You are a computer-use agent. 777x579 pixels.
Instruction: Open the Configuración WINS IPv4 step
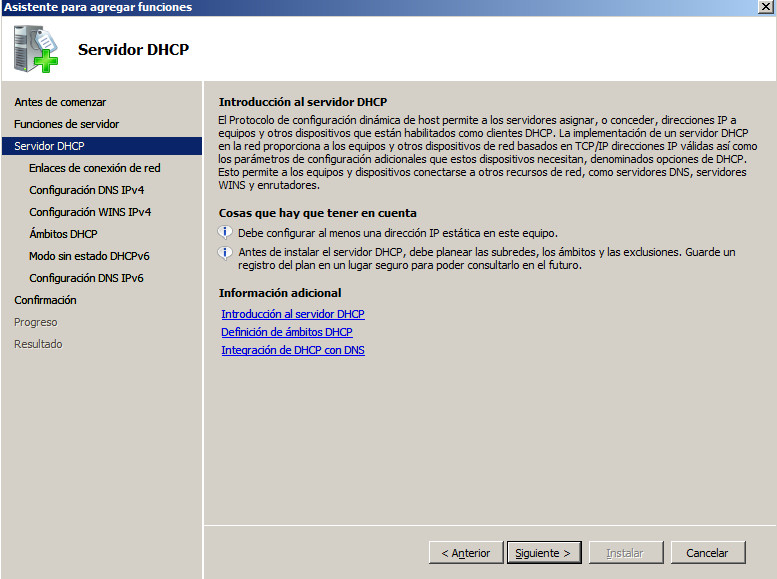(x=90, y=212)
